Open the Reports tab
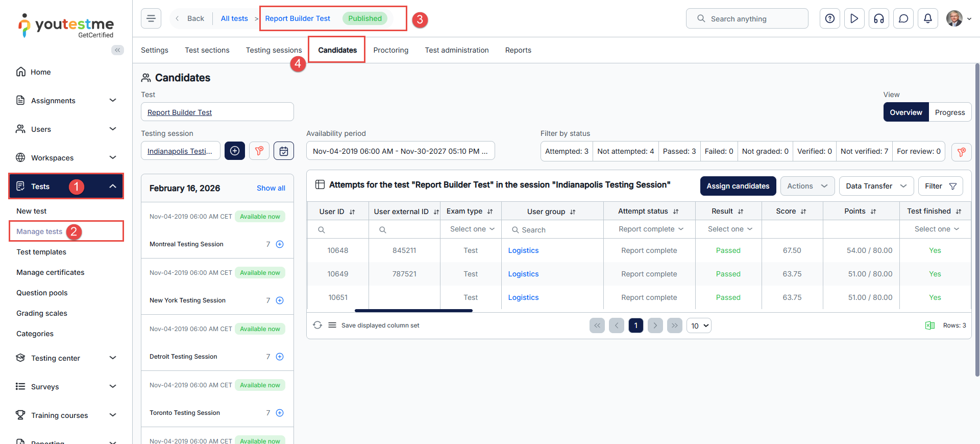Viewport: 980px width, 444px height. [x=518, y=50]
